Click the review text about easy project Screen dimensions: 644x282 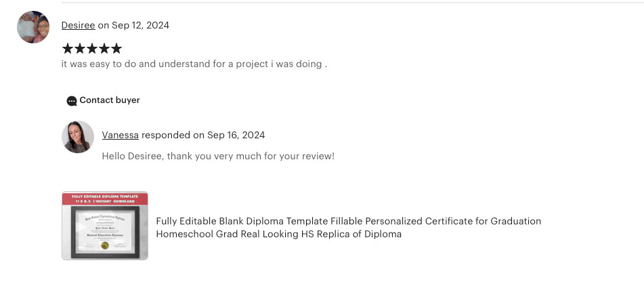point(194,64)
